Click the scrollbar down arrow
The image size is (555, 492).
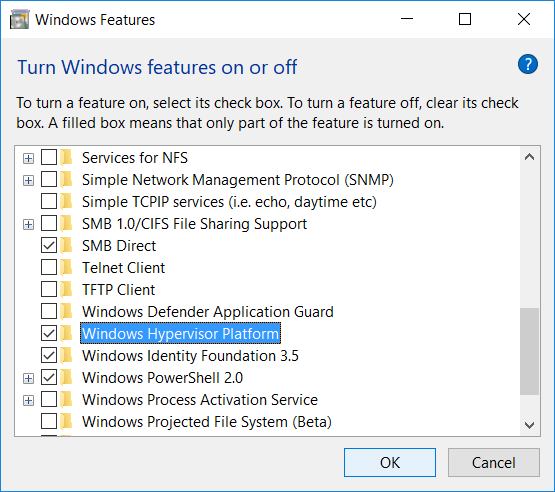click(x=530, y=425)
